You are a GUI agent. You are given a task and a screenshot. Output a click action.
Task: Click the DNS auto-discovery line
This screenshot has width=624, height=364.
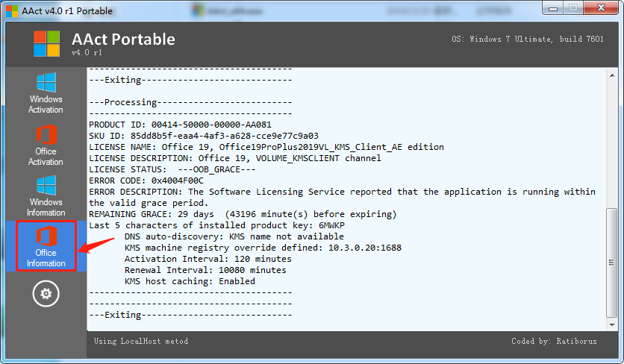click(234, 236)
